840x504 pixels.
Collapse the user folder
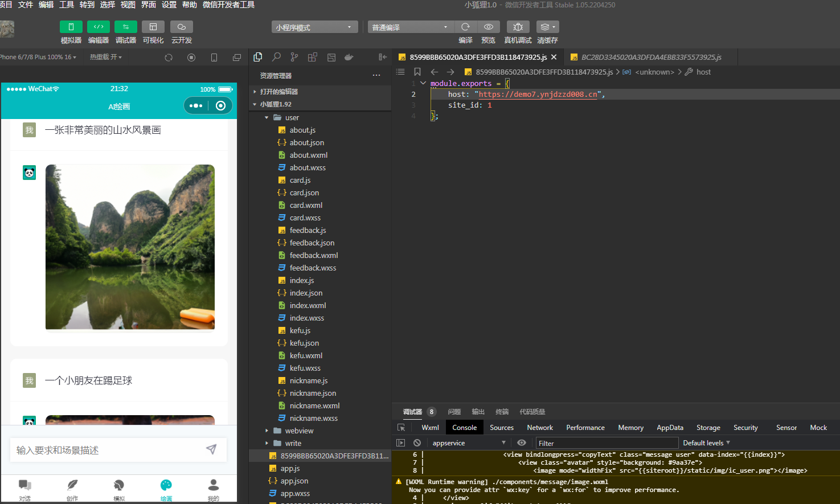pos(320,117)
